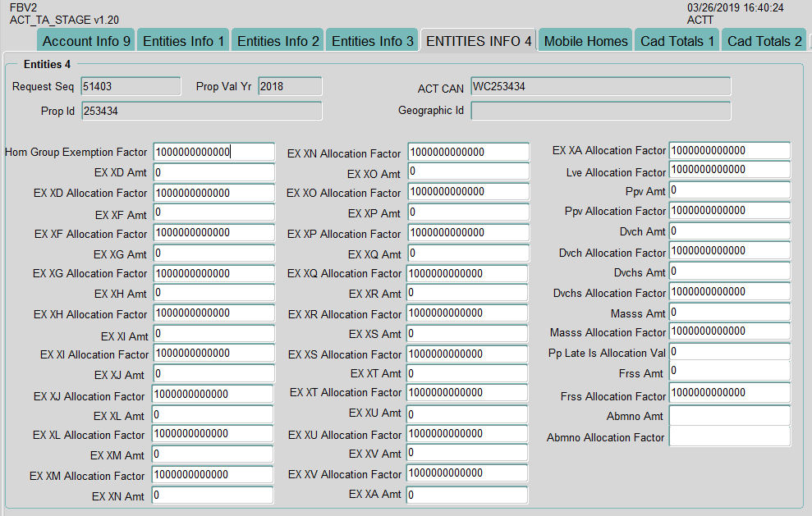Click the Pp Late Is Allocation Val field
This screenshot has width=812, height=516.
[729, 352]
